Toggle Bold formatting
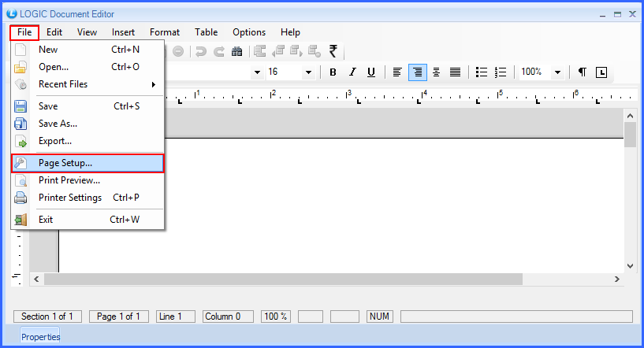 [333, 72]
